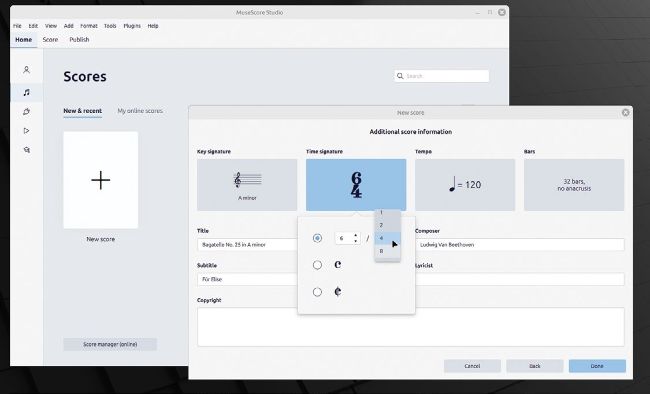Open the Tools menu
This screenshot has width=650, height=394.
click(110, 26)
